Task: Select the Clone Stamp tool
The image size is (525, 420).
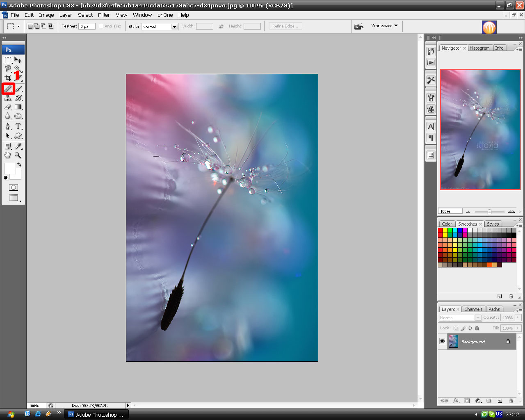Action: 8,98
